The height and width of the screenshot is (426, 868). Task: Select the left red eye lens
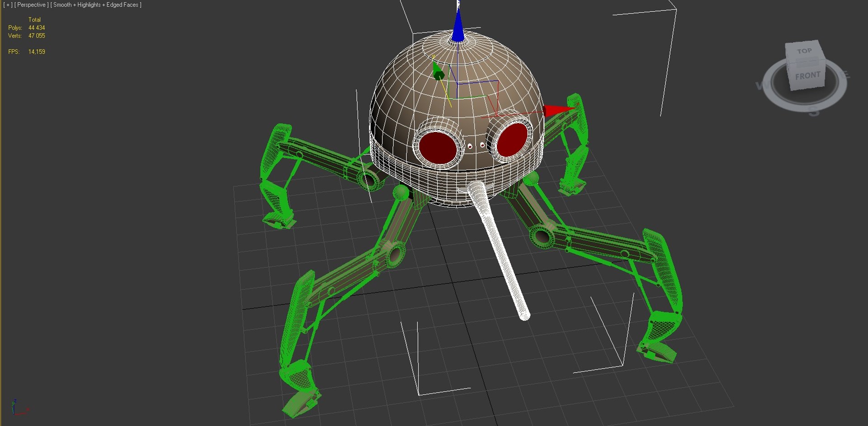click(437, 147)
